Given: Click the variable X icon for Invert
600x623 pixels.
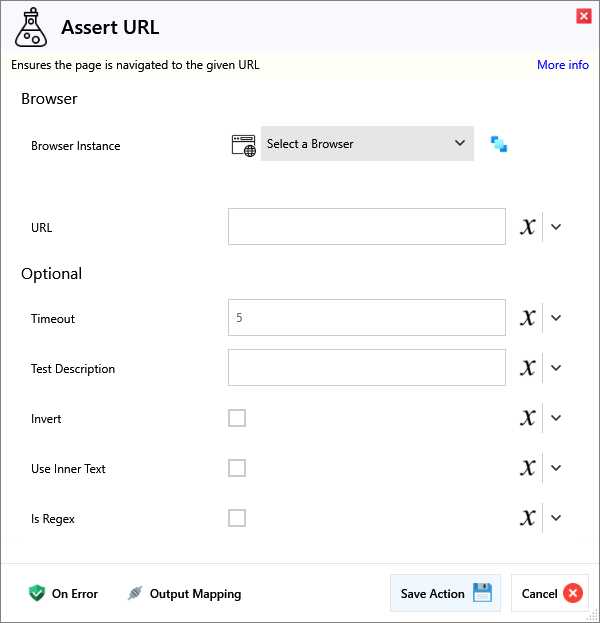Looking at the screenshot, I should (x=528, y=418).
